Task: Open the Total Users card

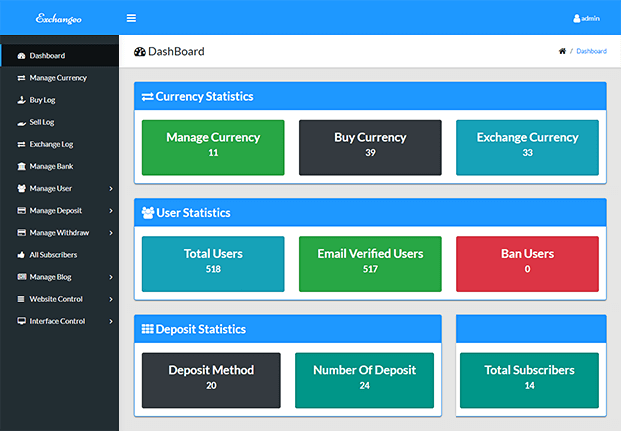Action: 213,264
